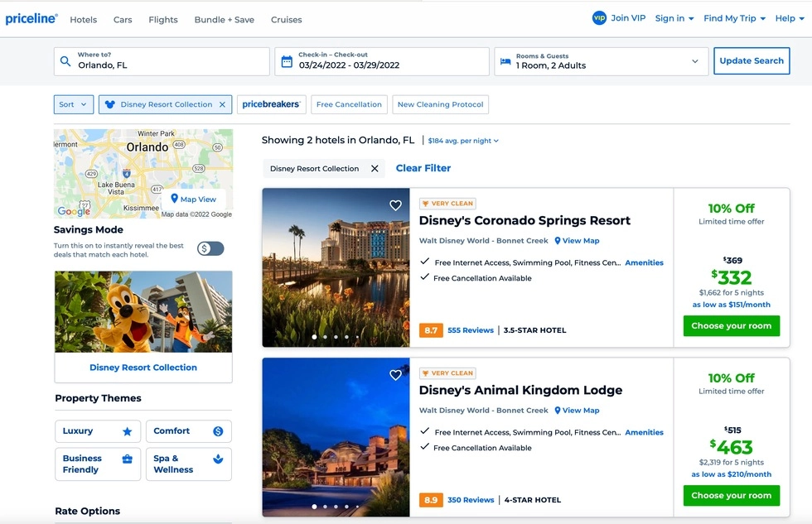Image resolution: width=812 pixels, height=524 pixels.
Task: Click the search magnifier icon in Where to field
Action: (x=65, y=61)
